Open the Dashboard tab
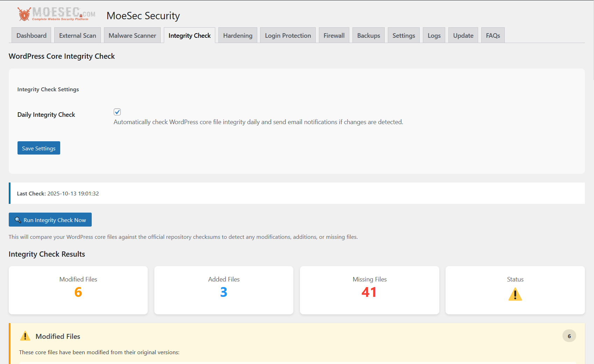Screen dimensions: 594x364 pos(32,36)
